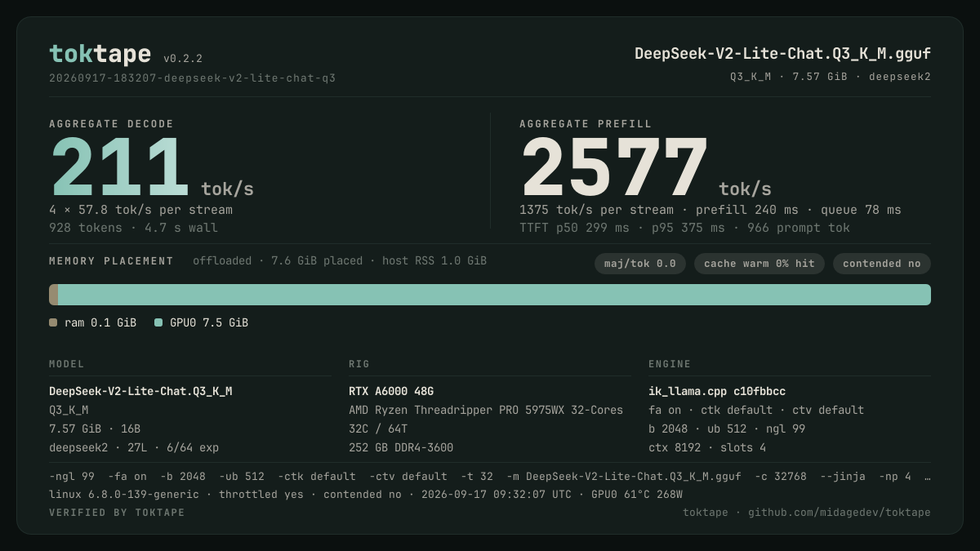Click the 32C / 64T line
Image resolution: width=980 pixels, height=551 pixels.
click(378, 429)
